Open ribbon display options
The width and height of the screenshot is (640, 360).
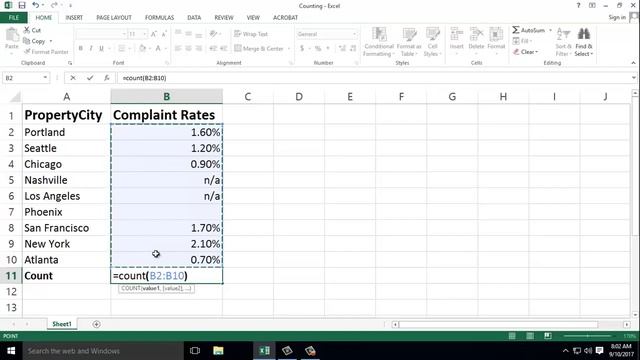tap(592, 5)
